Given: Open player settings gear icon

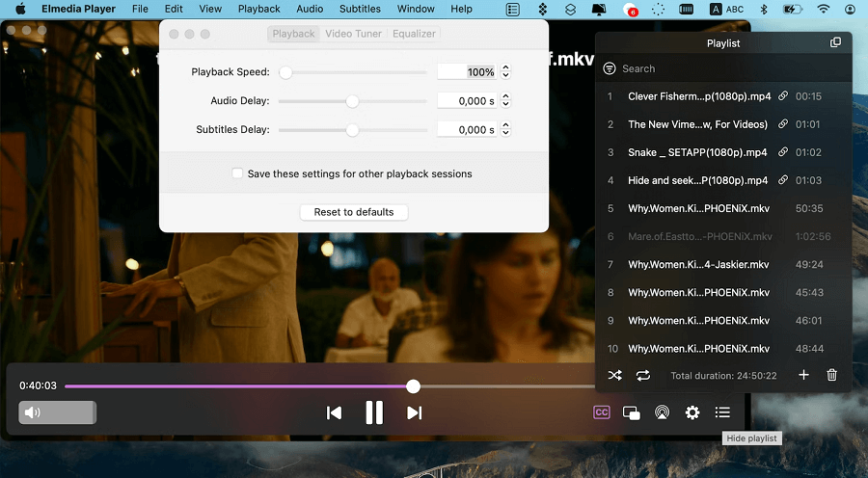Looking at the screenshot, I should (692, 412).
